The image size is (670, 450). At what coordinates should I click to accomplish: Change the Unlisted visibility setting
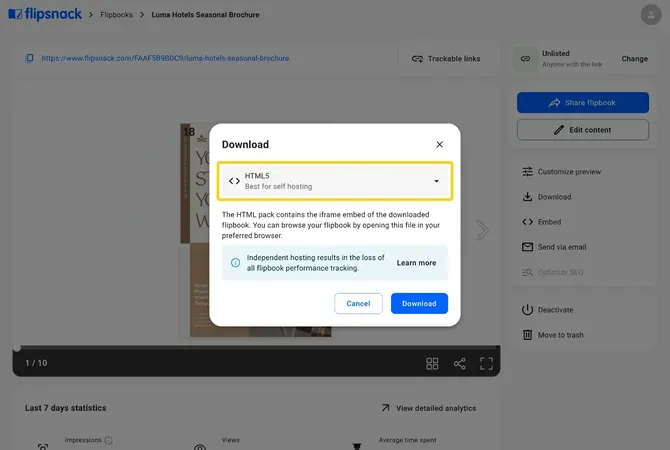[634, 59]
